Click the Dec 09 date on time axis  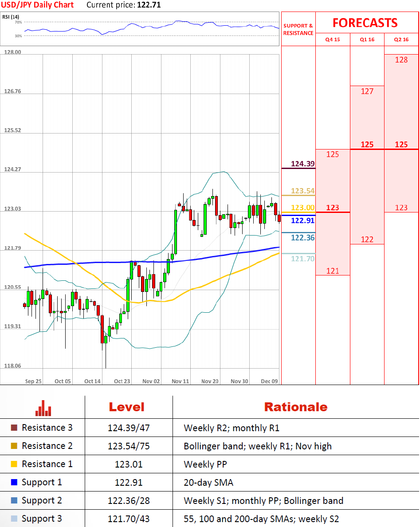click(269, 381)
